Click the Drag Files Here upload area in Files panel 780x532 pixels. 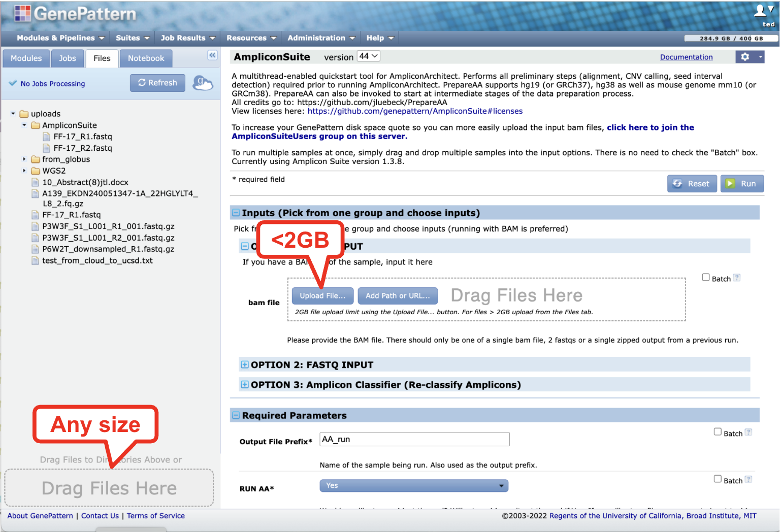click(109, 488)
